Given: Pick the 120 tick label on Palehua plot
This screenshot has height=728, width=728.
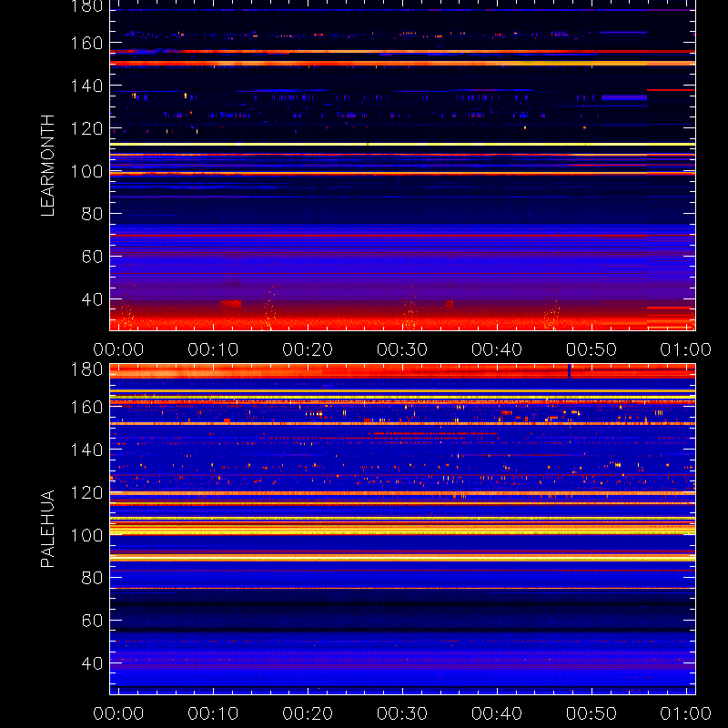Looking at the screenshot, I should [86, 492].
